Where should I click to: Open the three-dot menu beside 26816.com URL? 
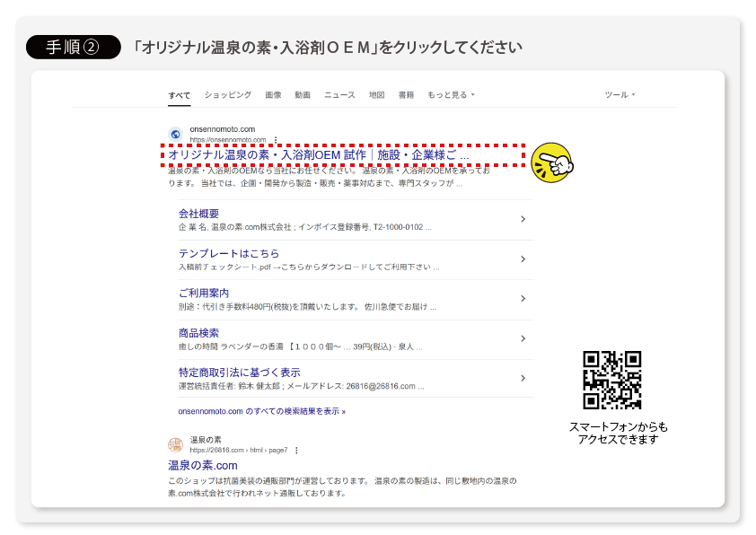(296, 450)
